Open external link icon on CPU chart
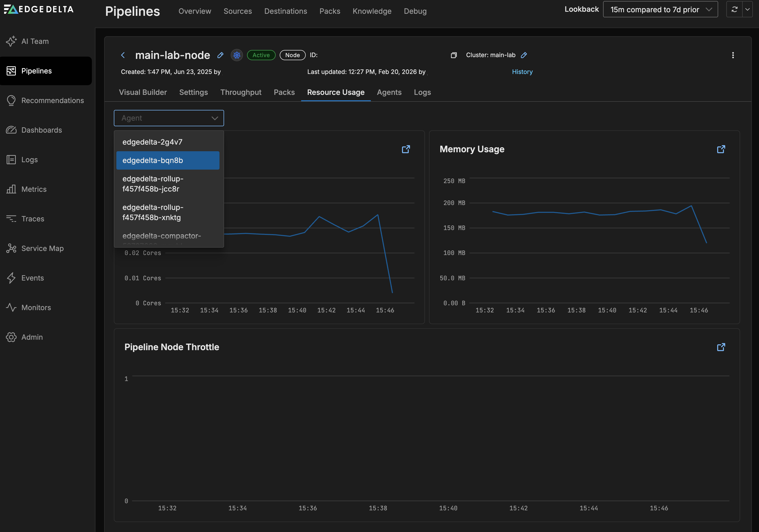 406,149
